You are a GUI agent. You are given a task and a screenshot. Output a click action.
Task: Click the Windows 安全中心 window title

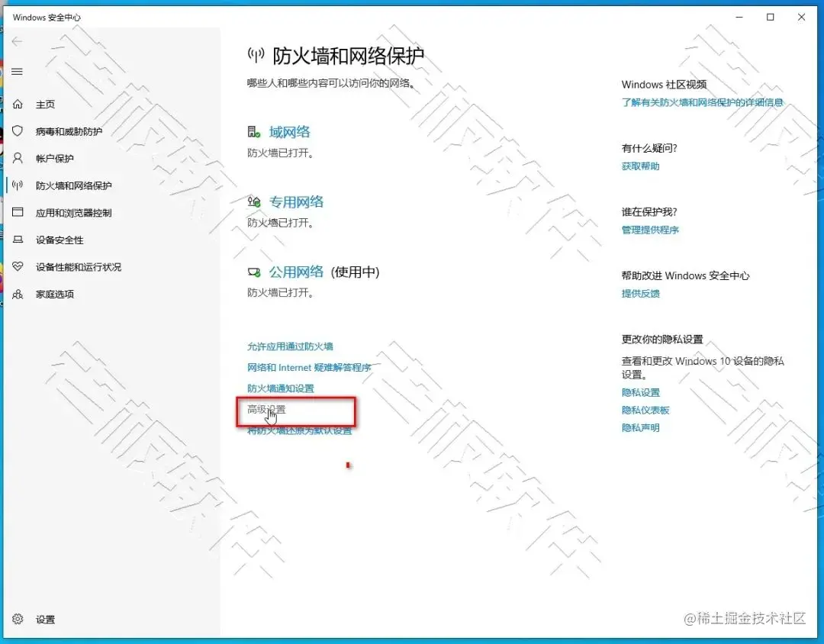click(47, 18)
